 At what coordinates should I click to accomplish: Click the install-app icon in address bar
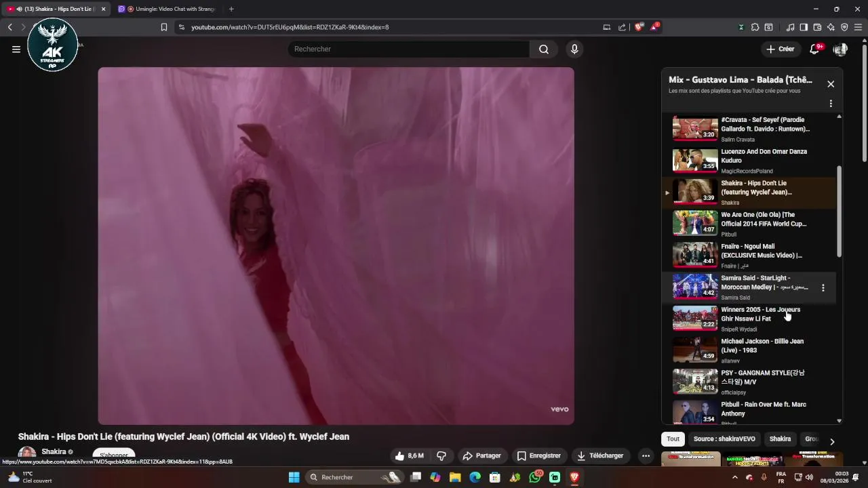(606, 27)
